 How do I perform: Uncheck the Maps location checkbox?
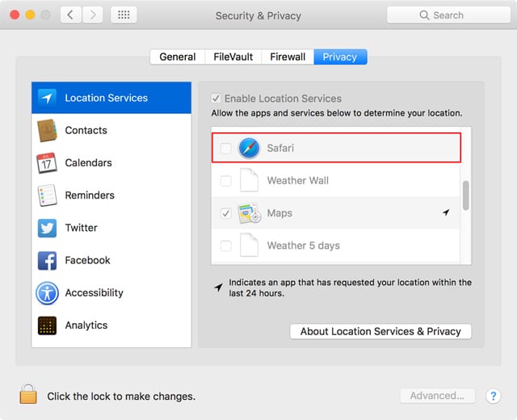pyautogui.click(x=225, y=214)
